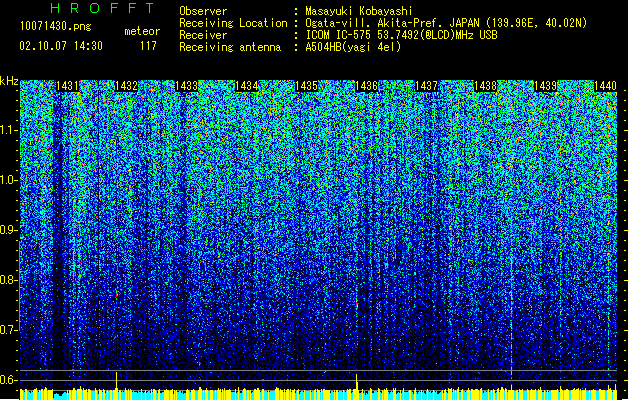This screenshot has height=400, width=629.
Task: Click the meteor count 117
Action: [148, 46]
